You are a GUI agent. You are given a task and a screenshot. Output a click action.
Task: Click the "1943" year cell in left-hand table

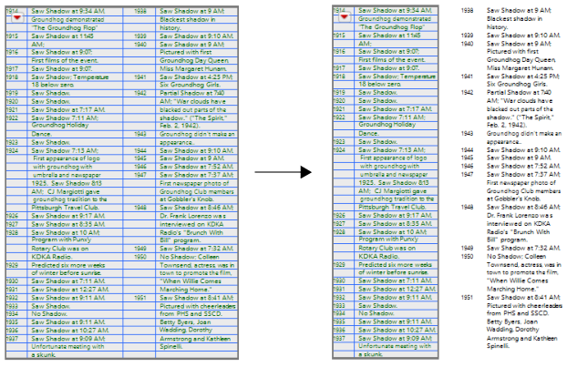140,134
